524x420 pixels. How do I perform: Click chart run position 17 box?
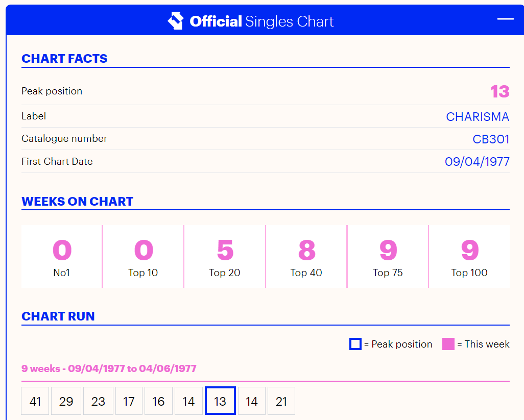[129, 401]
